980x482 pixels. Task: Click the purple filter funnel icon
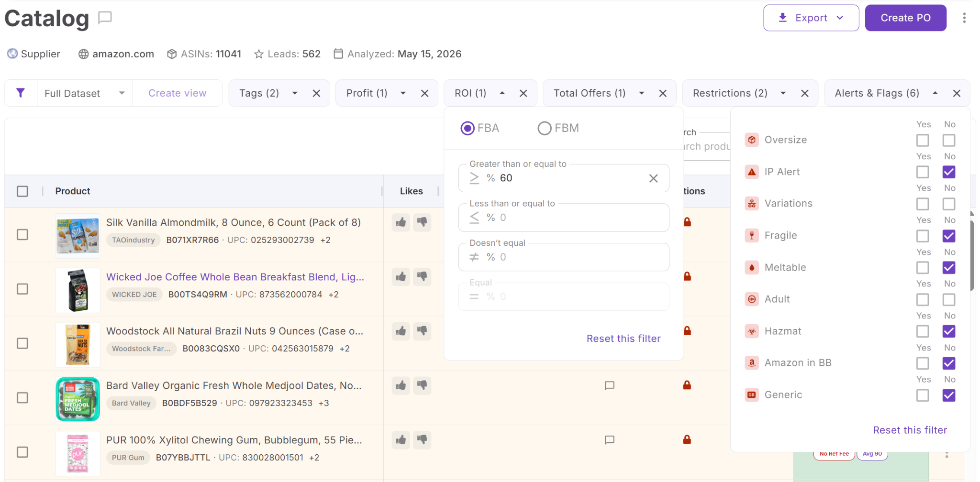coord(21,93)
